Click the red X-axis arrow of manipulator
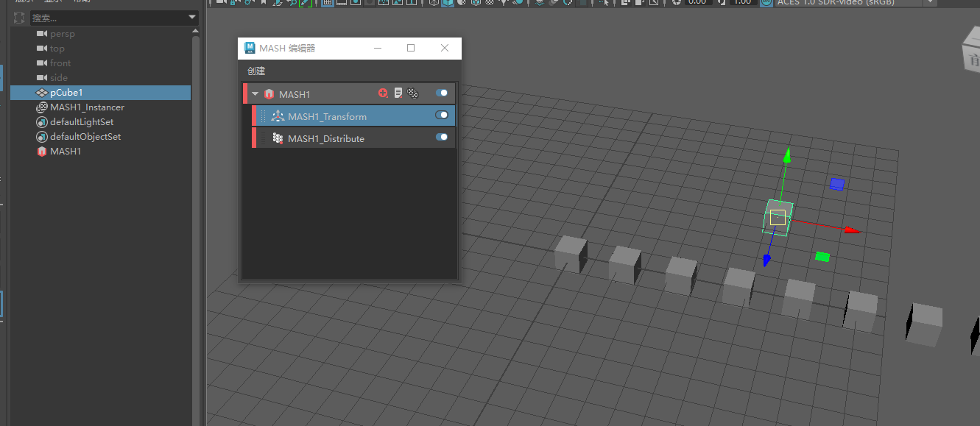Image resolution: width=980 pixels, height=426 pixels. click(852, 230)
